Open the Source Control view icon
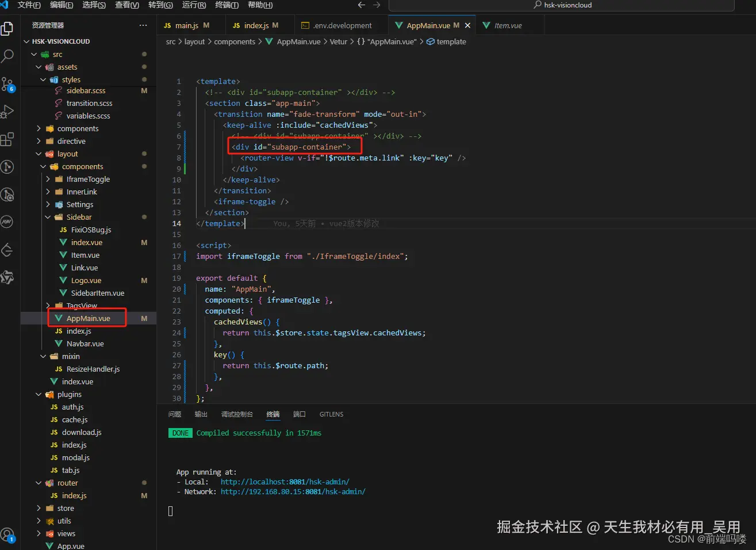 pyautogui.click(x=7, y=84)
